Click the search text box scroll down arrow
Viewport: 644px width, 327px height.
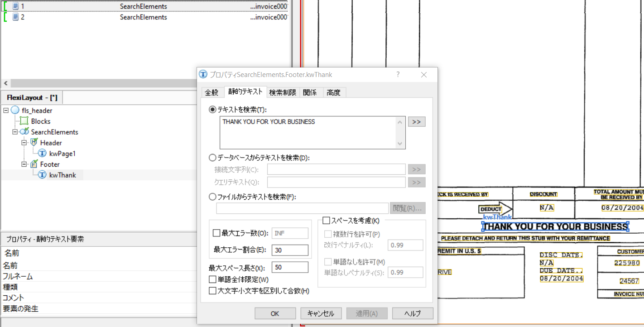[x=400, y=144]
